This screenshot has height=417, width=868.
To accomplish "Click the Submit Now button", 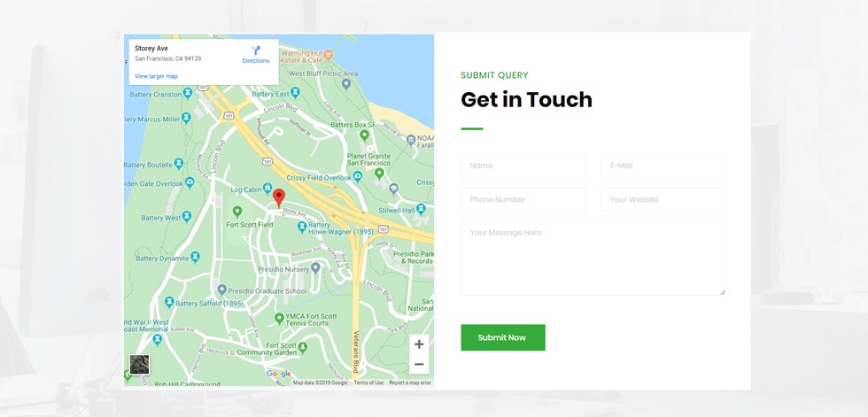I will [x=503, y=337].
